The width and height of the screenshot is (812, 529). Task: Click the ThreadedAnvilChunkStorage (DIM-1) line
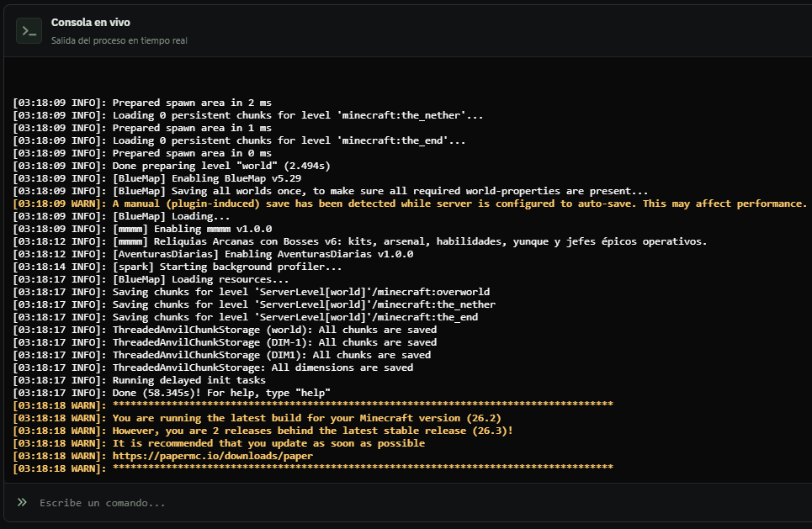[x=225, y=342]
